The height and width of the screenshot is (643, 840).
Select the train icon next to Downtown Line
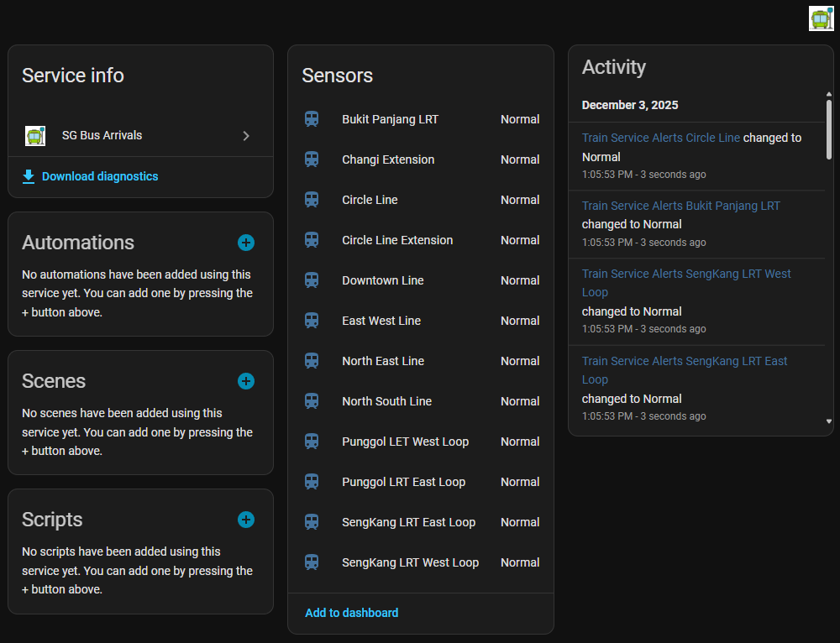pos(312,280)
